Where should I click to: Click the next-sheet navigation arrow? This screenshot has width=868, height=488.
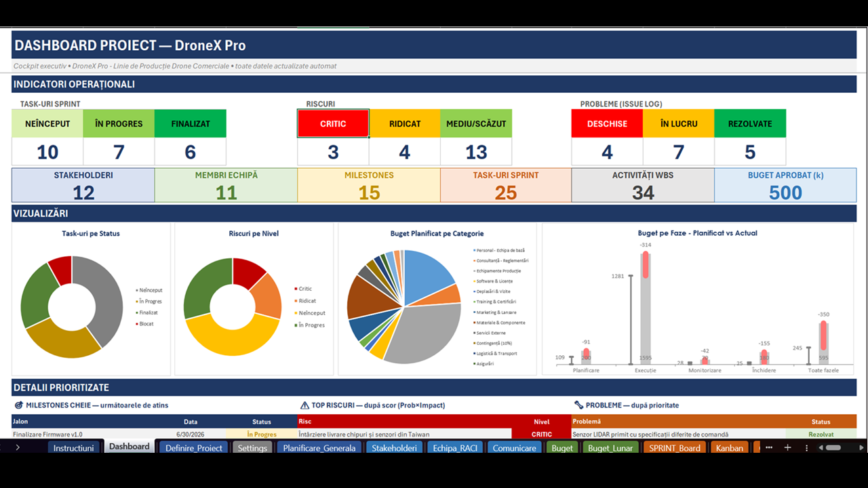(x=18, y=447)
